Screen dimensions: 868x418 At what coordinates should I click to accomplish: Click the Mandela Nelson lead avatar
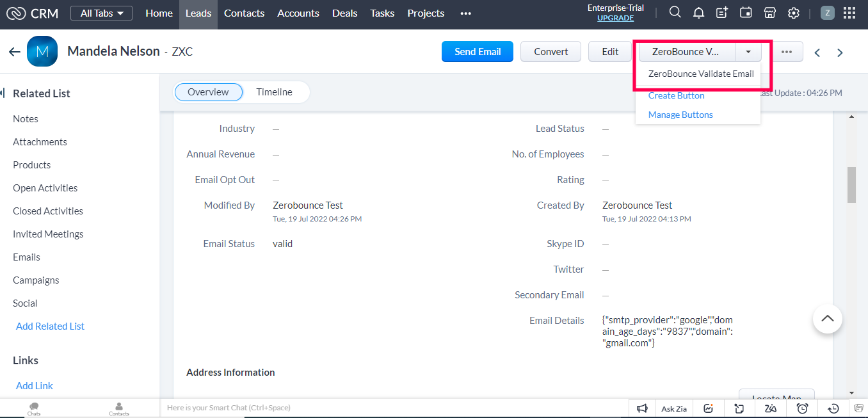pyautogui.click(x=42, y=51)
